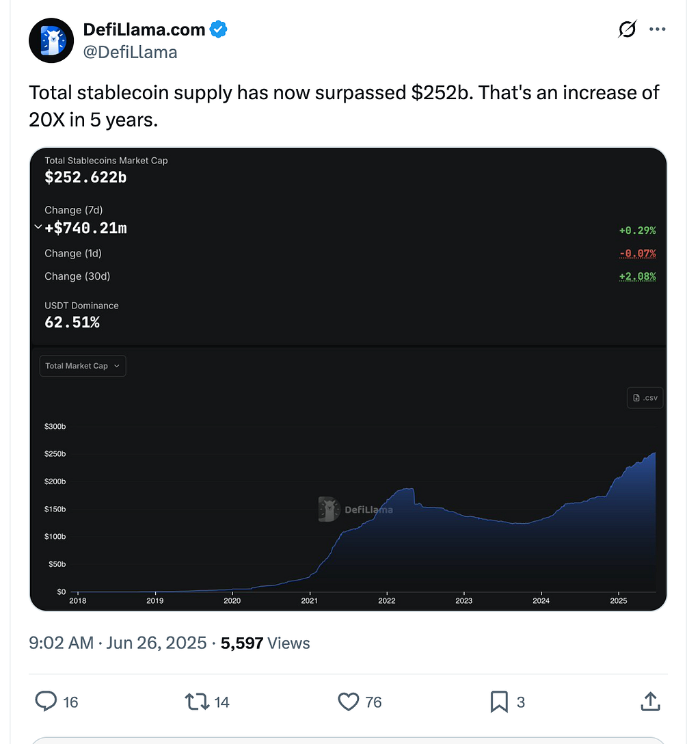Bookmark the tweet with the bookmark icon

pos(499,702)
